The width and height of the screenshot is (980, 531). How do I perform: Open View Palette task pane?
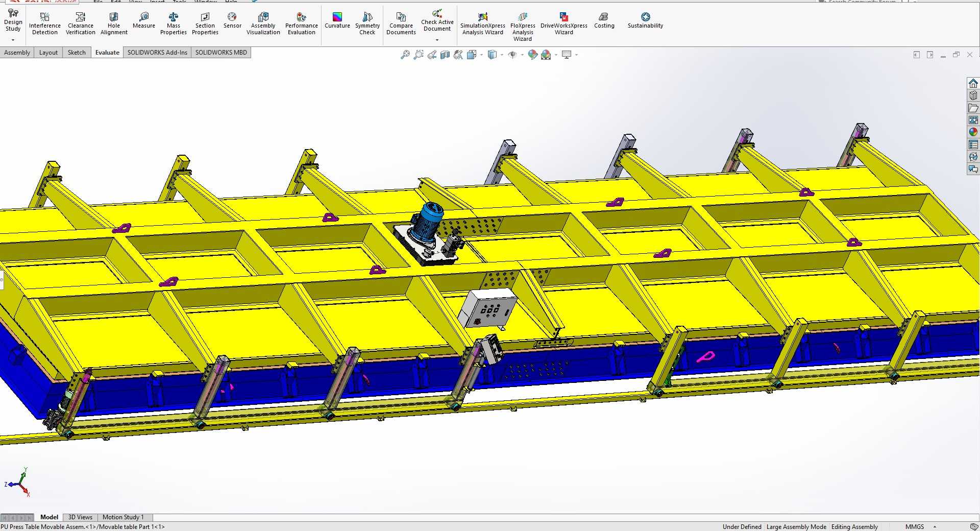pyautogui.click(x=973, y=120)
